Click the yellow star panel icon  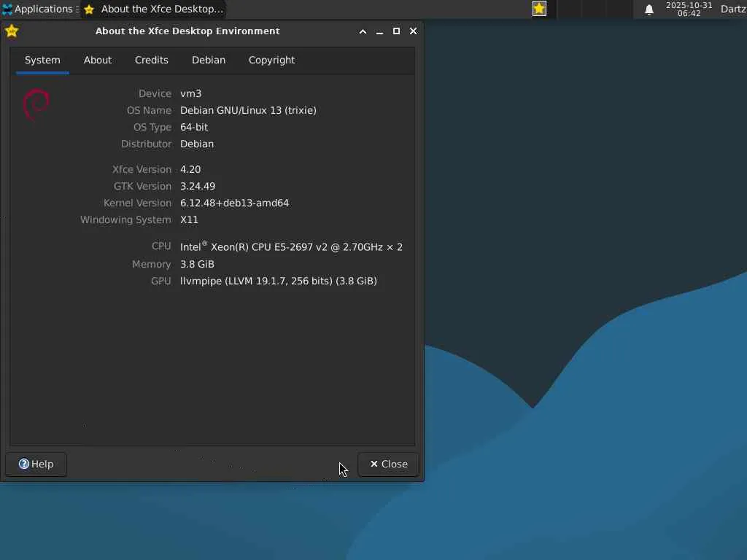tap(539, 9)
